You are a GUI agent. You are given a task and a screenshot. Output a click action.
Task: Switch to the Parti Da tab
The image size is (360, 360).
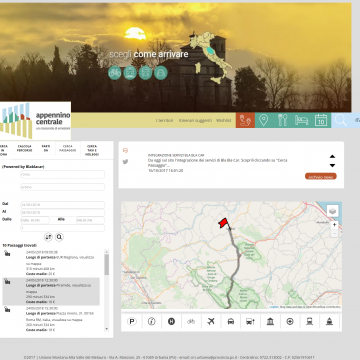(46, 148)
